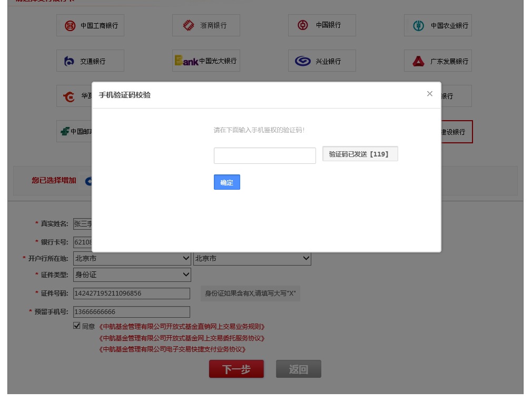Viewport: 532px width, 401px height.
Task: Click the 您已选择增加 label
Action: coord(54,180)
